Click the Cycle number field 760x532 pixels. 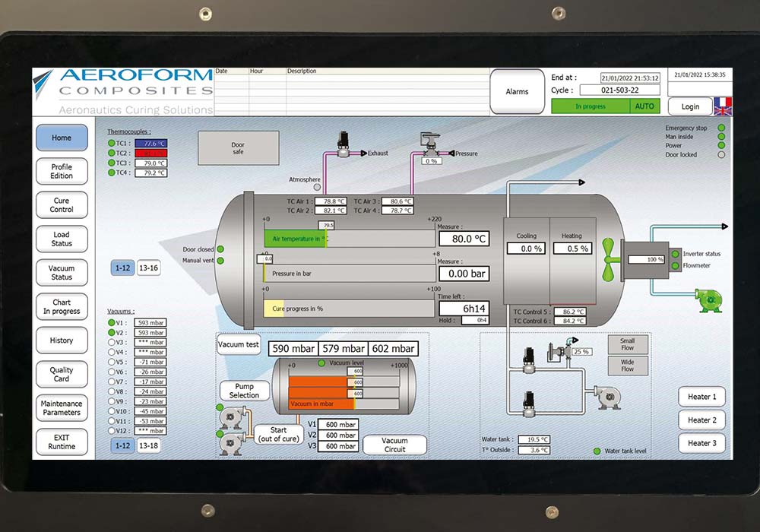pos(619,90)
